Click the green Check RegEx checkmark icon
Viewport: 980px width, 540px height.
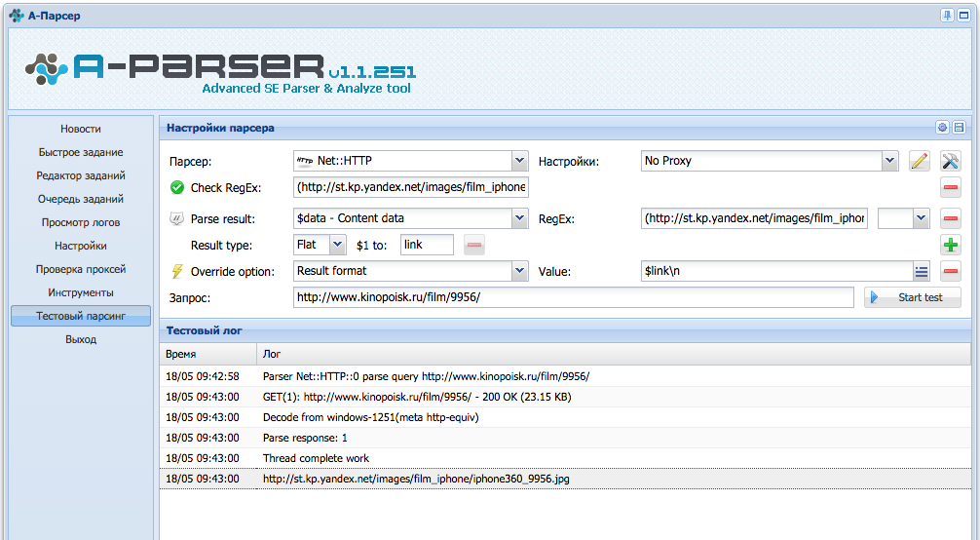(177, 187)
